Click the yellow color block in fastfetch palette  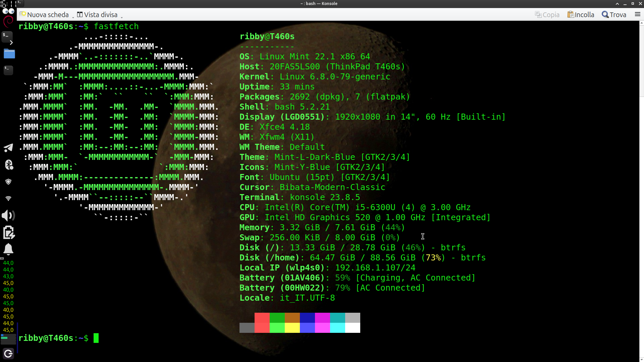(292, 328)
